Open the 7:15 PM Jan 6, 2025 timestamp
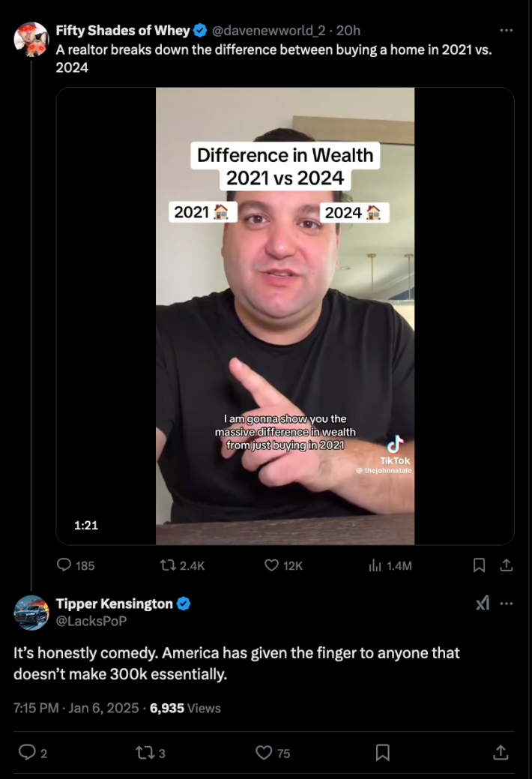This screenshot has width=532, height=779. [75, 707]
